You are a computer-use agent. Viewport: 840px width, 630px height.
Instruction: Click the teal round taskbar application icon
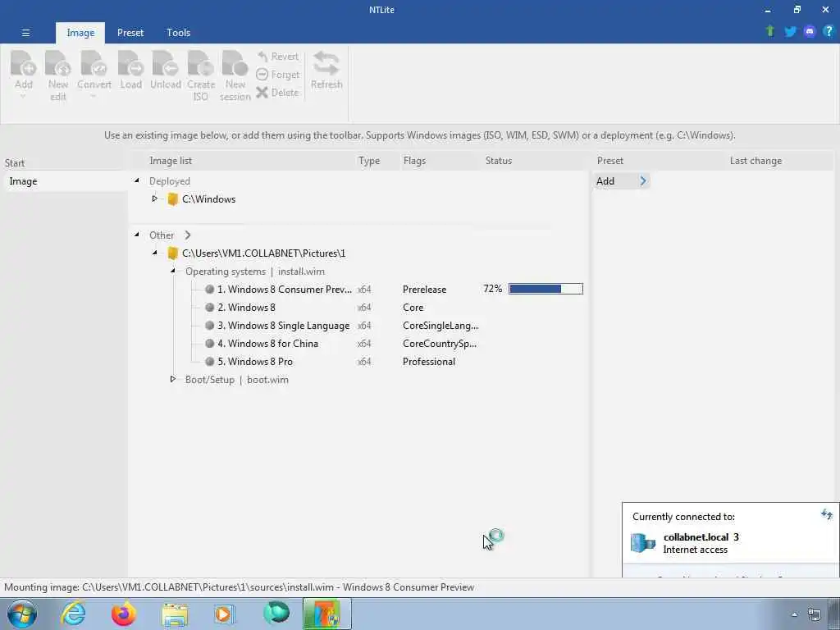tap(276, 613)
